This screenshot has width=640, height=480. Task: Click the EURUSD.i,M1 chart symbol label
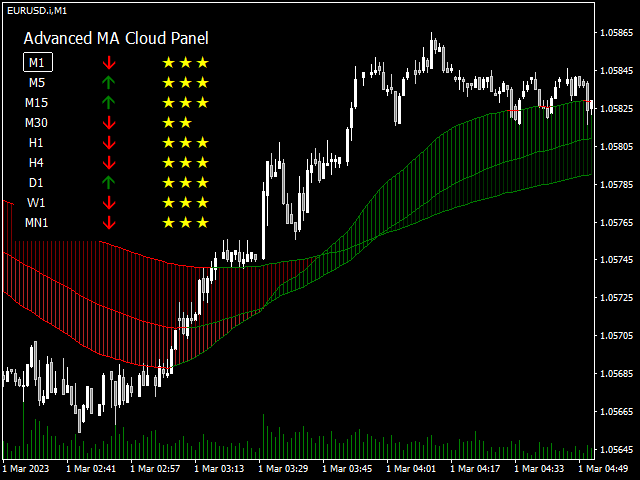[x=37, y=11]
